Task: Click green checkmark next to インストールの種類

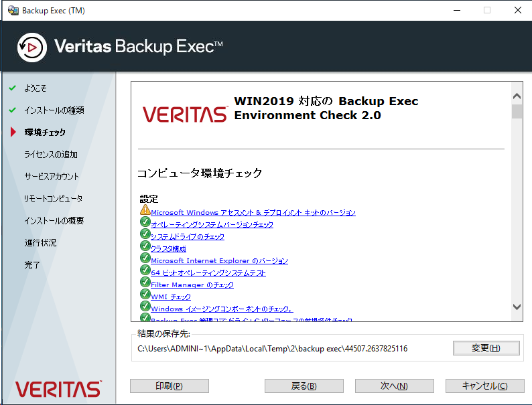Action: [x=13, y=110]
